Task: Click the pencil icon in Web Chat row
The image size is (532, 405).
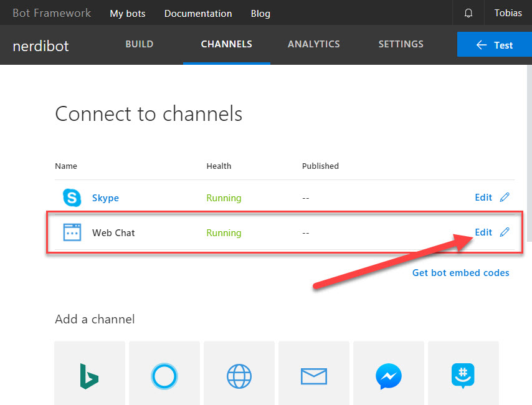Action: tap(505, 232)
